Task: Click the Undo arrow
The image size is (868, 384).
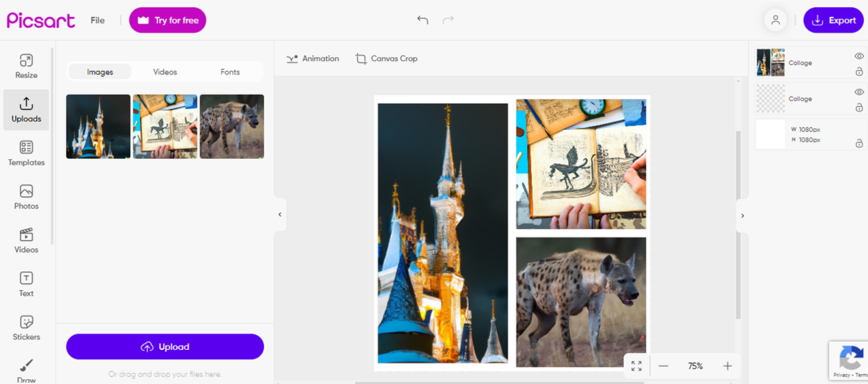Action: 423,20
